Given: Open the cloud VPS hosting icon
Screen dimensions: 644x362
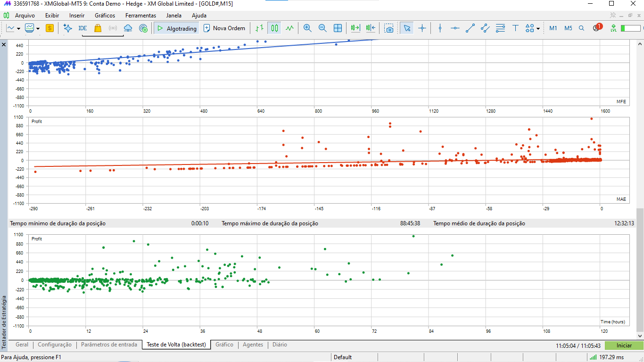Looking at the screenshot, I should [128, 28].
